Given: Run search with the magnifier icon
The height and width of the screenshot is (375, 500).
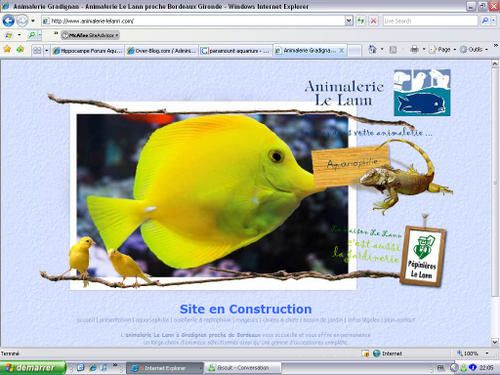Looking at the screenshot, I should pos(485,21).
